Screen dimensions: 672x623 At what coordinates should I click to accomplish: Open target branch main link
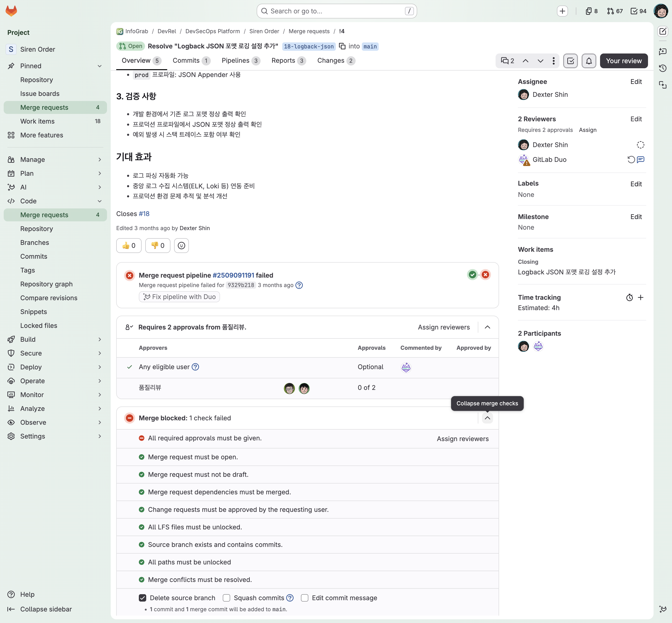click(370, 46)
